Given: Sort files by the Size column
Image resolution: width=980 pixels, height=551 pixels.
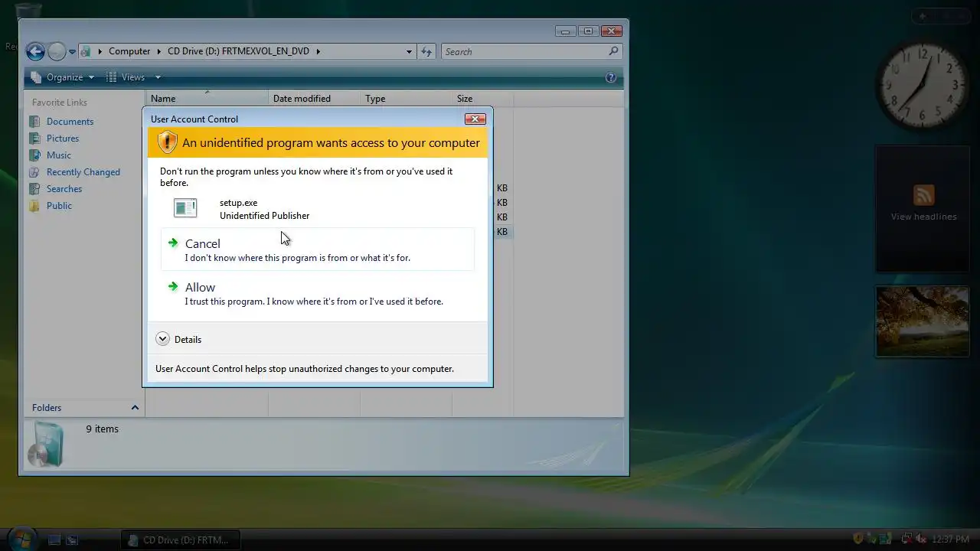Looking at the screenshot, I should click(x=482, y=99).
